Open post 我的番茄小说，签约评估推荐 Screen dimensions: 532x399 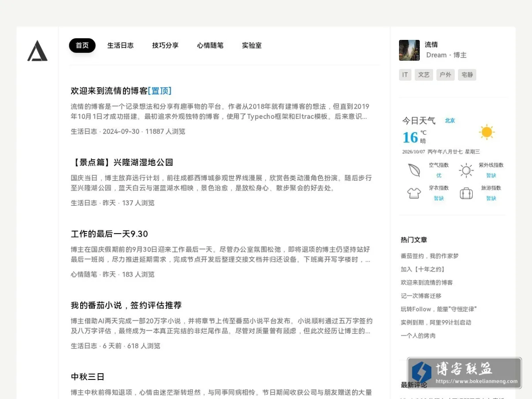coord(126,305)
